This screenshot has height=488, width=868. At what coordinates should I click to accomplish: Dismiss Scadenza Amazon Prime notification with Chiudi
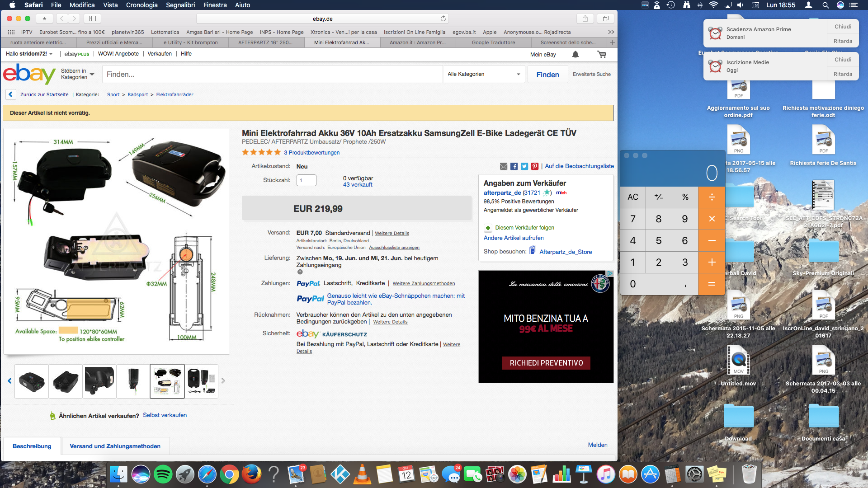[x=843, y=27]
